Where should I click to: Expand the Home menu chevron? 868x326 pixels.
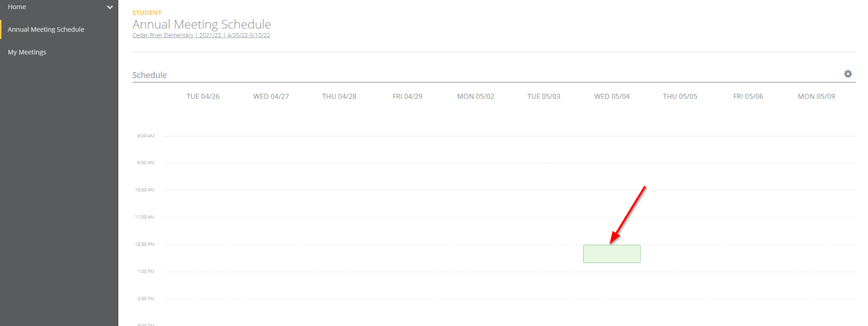pos(110,7)
